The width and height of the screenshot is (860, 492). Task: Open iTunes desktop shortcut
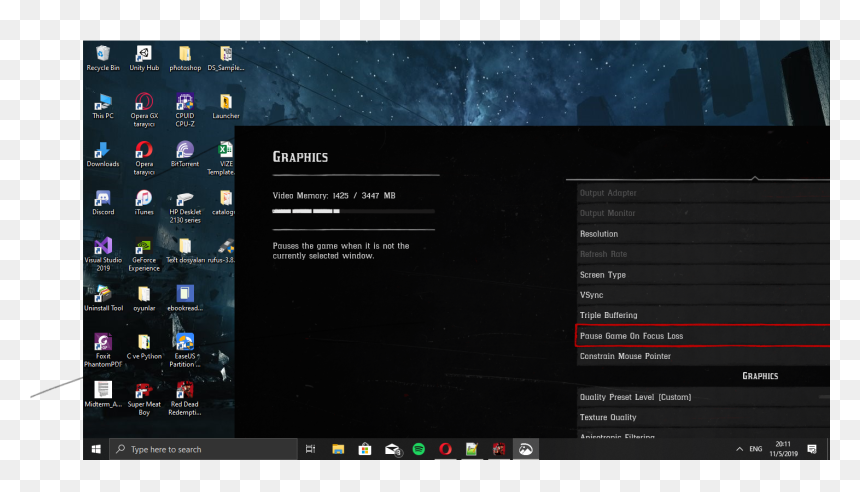(x=144, y=202)
